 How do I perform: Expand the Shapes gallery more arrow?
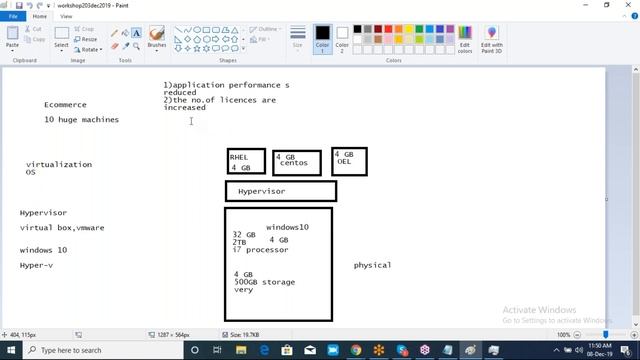click(243, 49)
